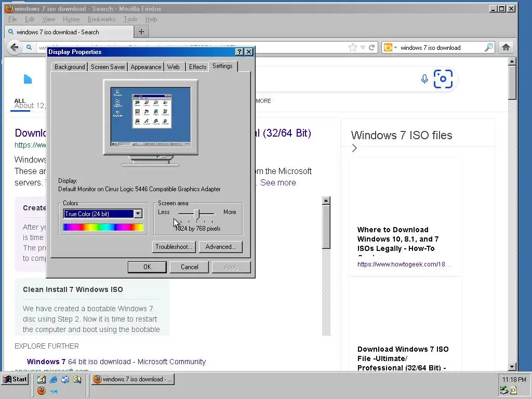
Task: Open the howtogeek.com result link
Action: point(404,264)
